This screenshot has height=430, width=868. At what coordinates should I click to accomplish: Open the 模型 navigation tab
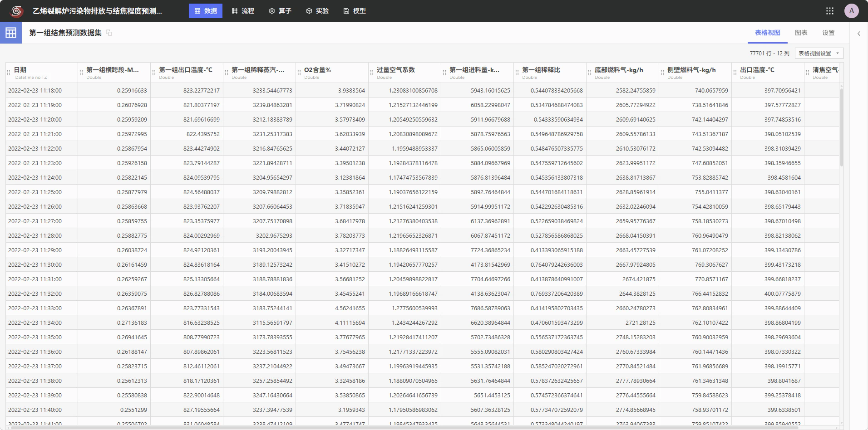(x=355, y=11)
